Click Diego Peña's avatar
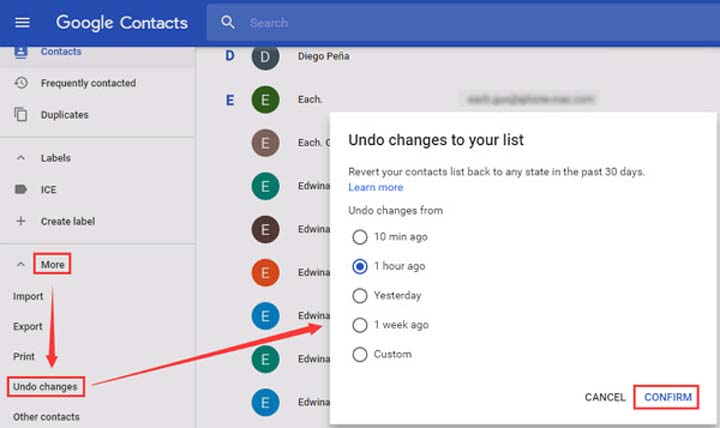The height and width of the screenshot is (428, 720). [265, 57]
